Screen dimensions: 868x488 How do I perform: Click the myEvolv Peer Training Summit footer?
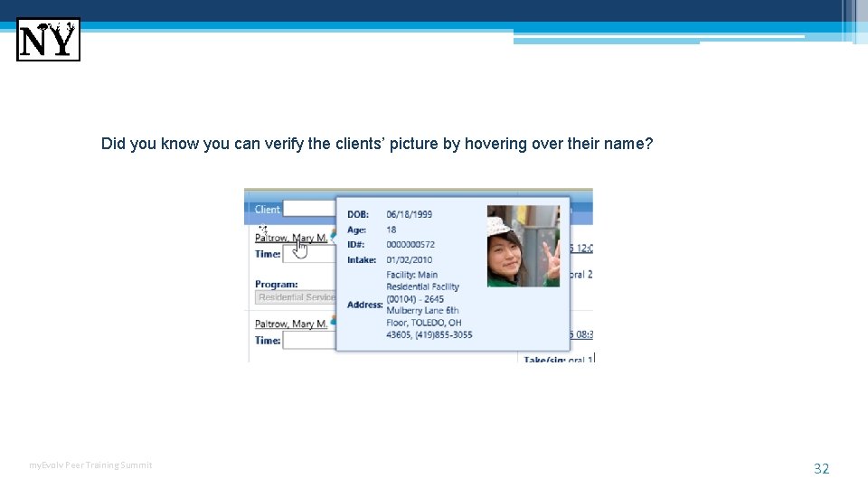click(90, 465)
